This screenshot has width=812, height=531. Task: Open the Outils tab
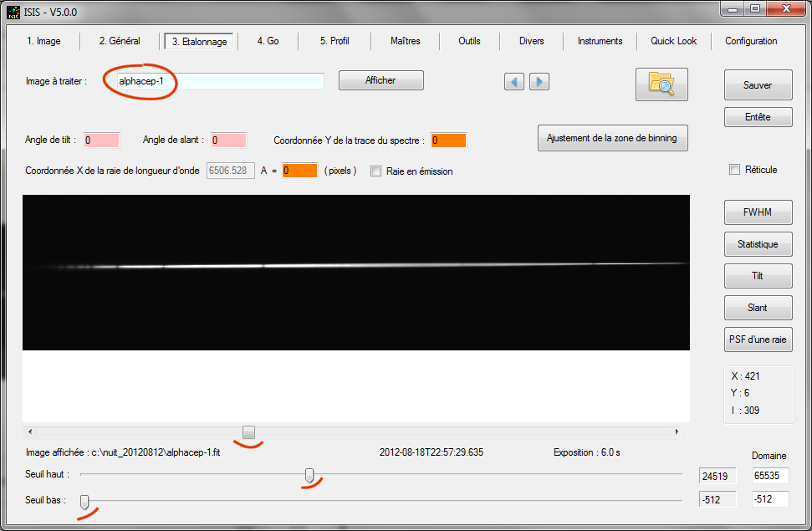point(469,41)
